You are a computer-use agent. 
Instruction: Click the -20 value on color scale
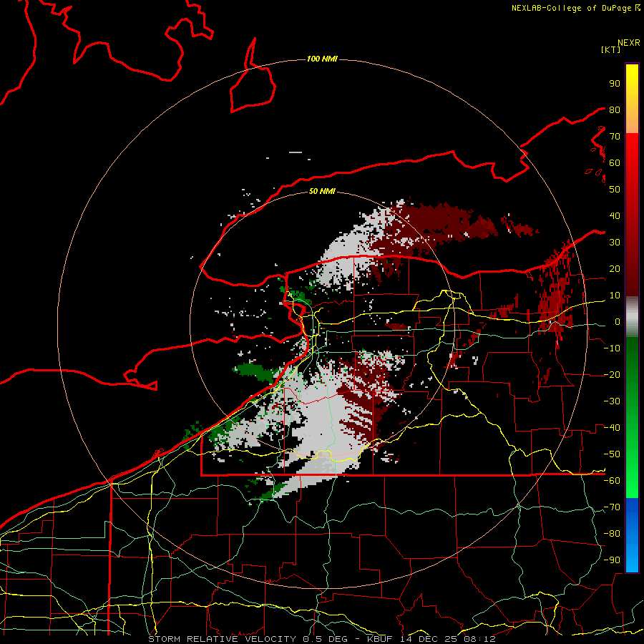click(612, 375)
